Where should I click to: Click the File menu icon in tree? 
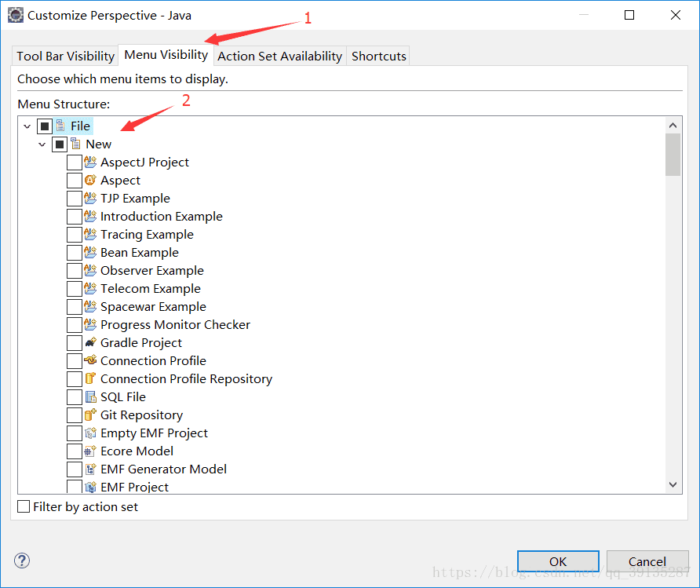tap(60, 126)
